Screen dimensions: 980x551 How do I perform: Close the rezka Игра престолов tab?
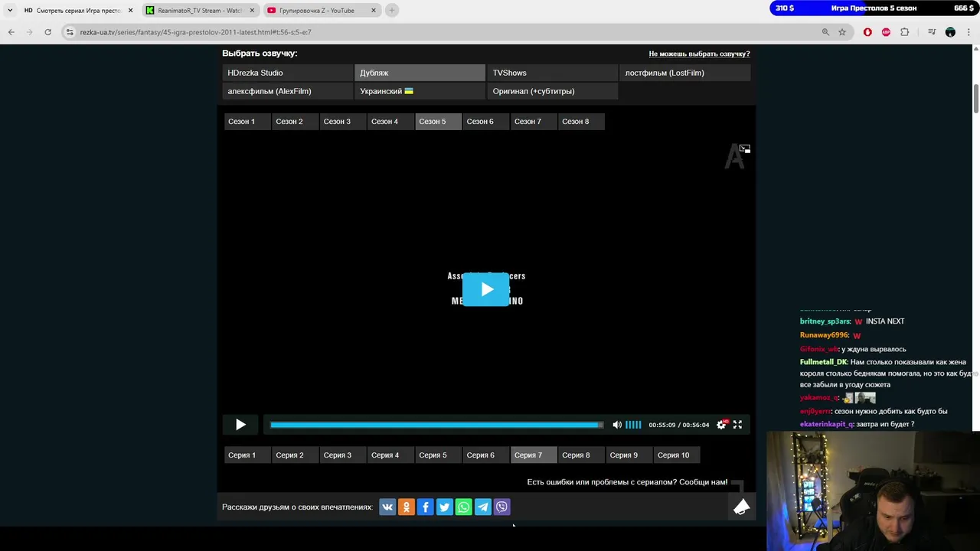pos(130,11)
